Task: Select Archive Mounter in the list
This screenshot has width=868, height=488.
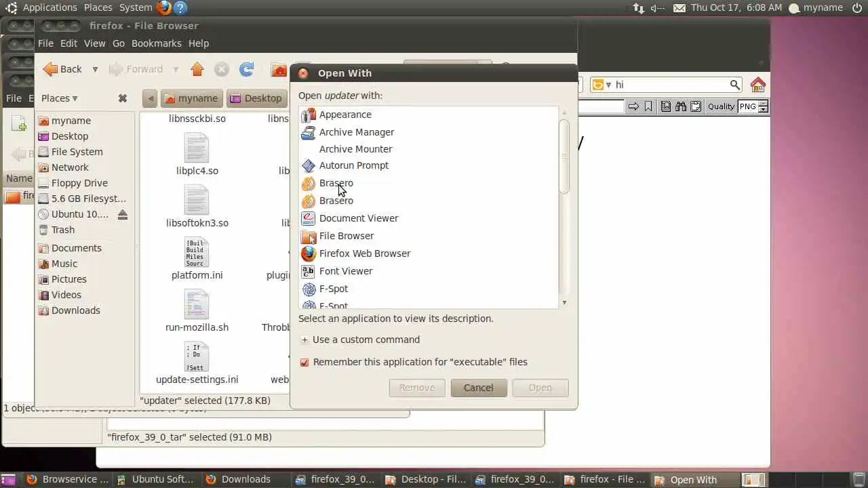Action: coord(429,149)
